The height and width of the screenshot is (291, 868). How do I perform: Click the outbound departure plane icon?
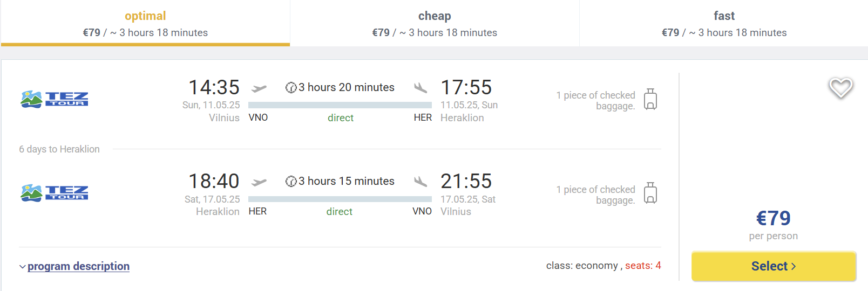point(259,88)
